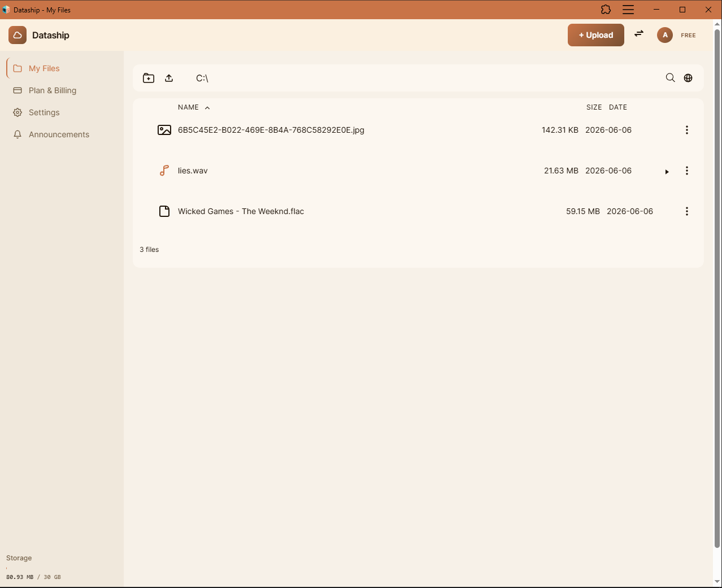Click the 3 files count label
722x588 pixels.
[x=149, y=250]
